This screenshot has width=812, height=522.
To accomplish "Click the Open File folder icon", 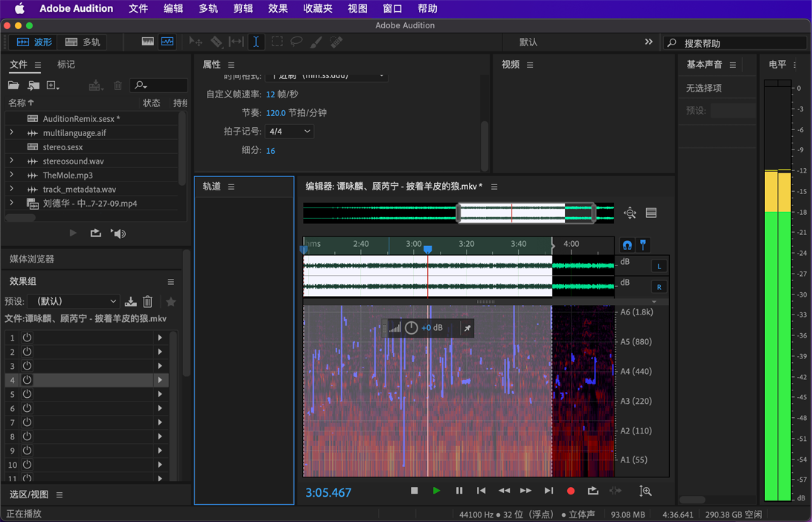I will click(14, 86).
